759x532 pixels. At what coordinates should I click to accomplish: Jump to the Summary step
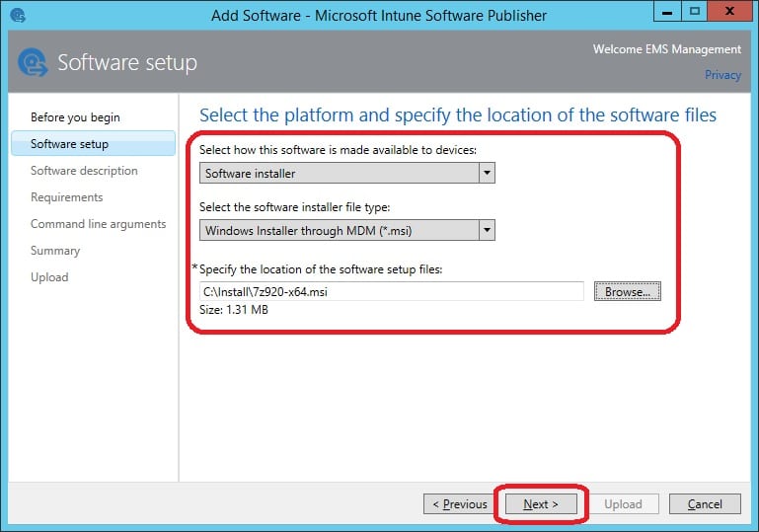55,251
